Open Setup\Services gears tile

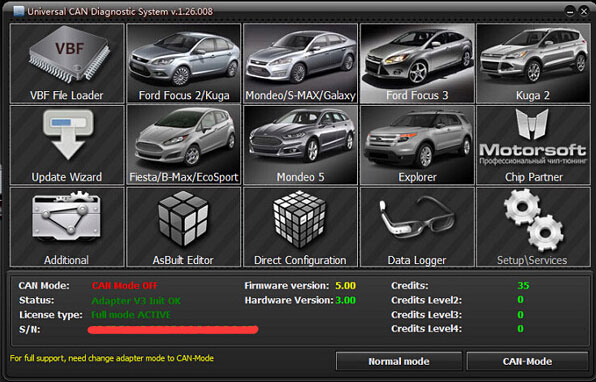click(533, 227)
